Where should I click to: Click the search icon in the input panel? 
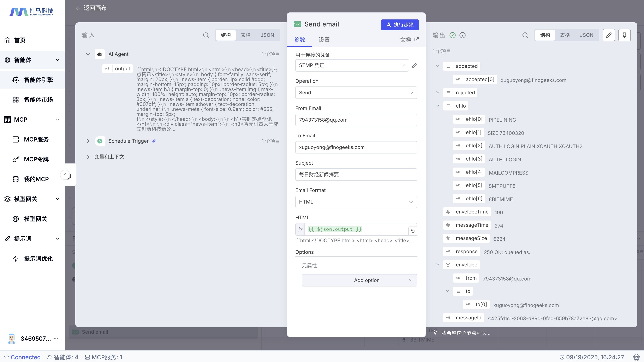click(x=206, y=35)
